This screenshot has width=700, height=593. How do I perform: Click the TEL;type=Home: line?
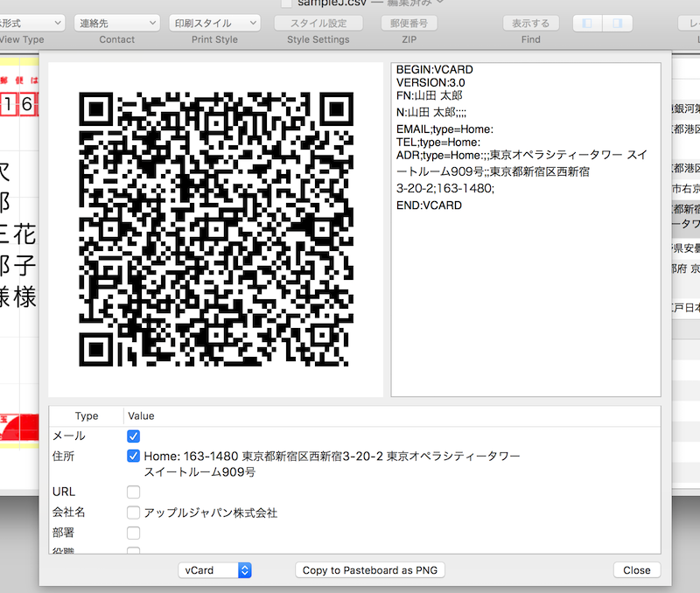click(x=438, y=143)
